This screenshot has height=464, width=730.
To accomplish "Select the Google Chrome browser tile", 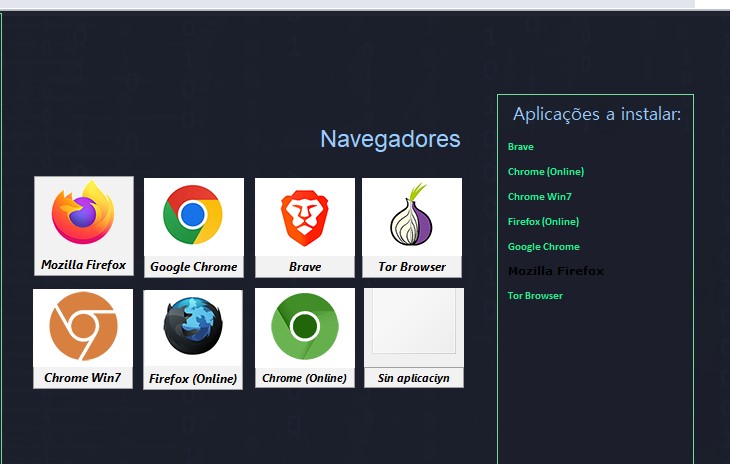I will coord(194,228).
